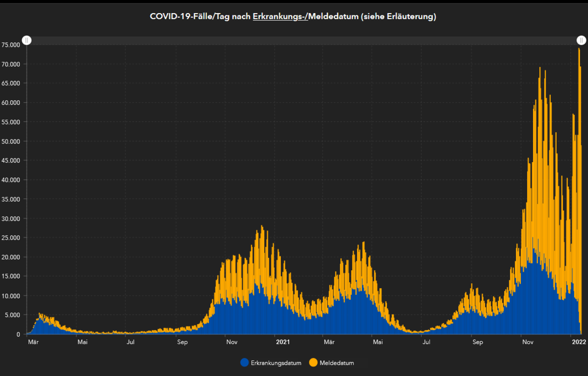The image size is (588, 376).
Task: Click the zoom scrollbar track above chart
Action: (x=304, y=40)
